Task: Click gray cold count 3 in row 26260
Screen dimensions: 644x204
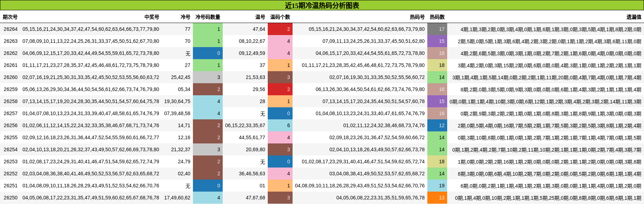Action: pyautogui.click(x=208, y=77)
